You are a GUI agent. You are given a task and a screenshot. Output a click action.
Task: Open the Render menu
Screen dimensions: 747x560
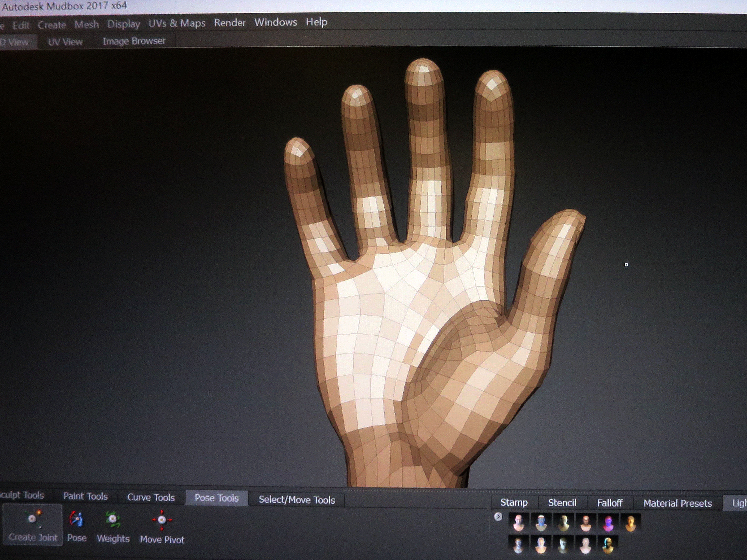230,23
